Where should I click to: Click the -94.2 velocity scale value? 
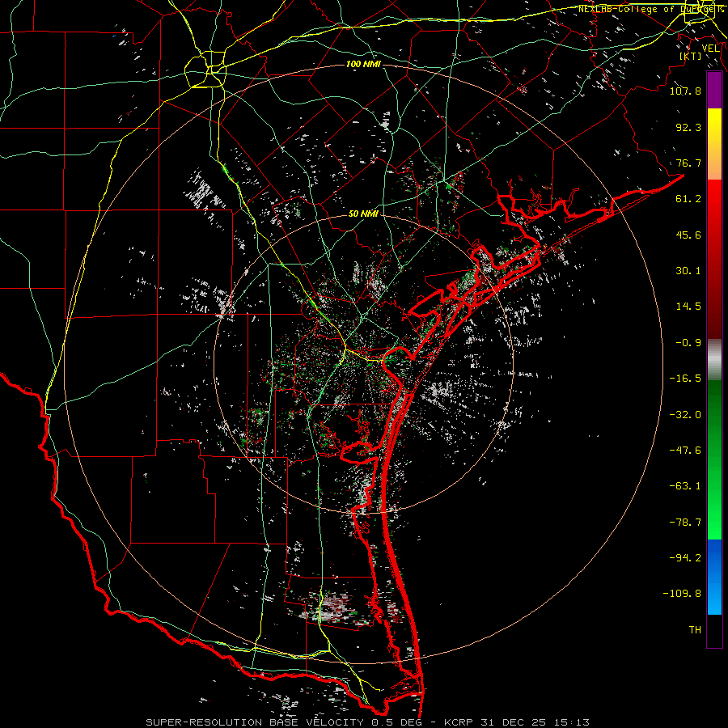click(685, 558)
